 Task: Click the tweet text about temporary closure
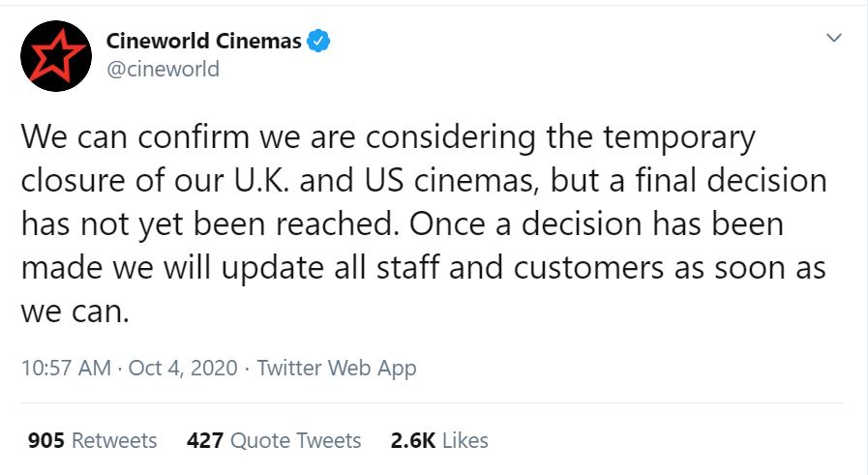click(423, 224)
